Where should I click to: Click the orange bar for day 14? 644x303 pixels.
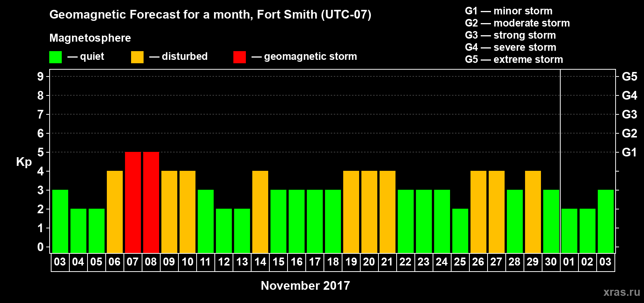(x=260, y=212)
